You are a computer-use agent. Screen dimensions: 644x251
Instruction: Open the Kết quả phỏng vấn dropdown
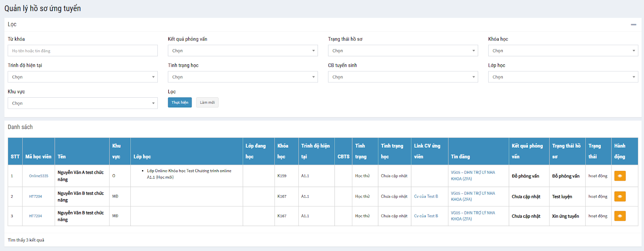[x=243, y=51]
